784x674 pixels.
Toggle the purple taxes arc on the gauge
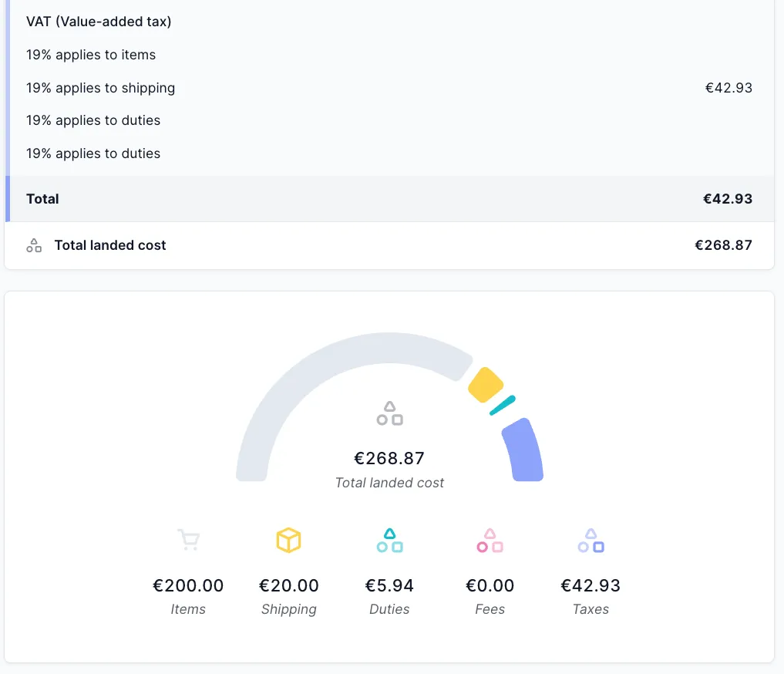(521, 450)
